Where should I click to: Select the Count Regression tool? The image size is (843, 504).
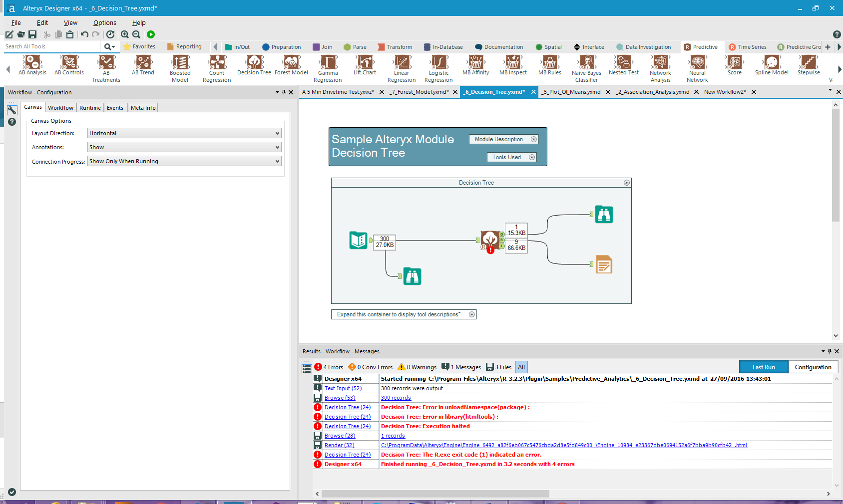[x=217, y=69]
